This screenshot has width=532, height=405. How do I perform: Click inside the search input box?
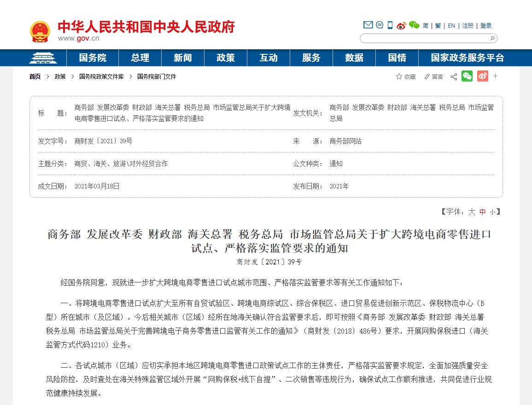tap(424, 38)
